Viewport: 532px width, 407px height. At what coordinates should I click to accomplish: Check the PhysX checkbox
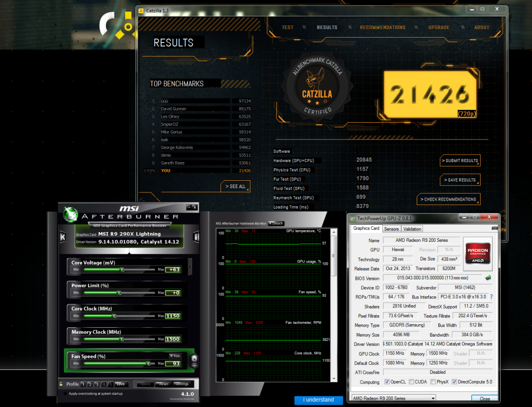pyautogui.click(x=434, y=382)
